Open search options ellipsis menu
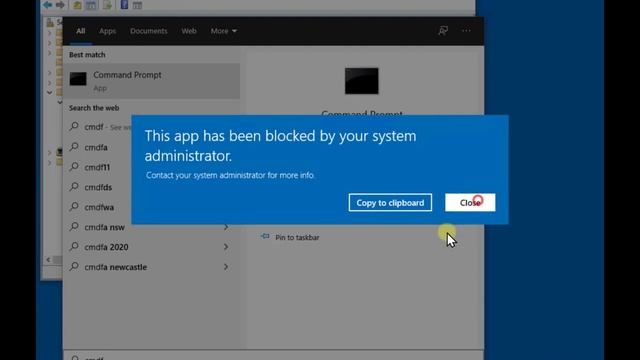The height and width of the screenshot is (360, 640). (466, 31)
